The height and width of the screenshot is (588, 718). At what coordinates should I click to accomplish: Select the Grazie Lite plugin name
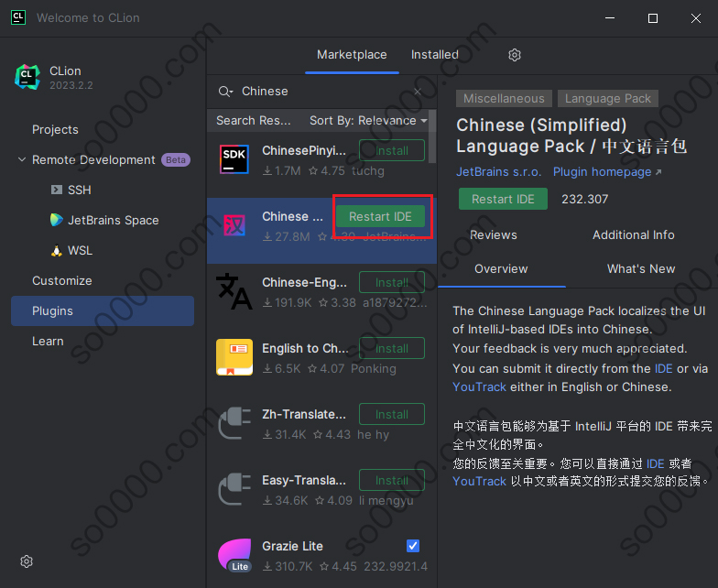tap(292, 546)
